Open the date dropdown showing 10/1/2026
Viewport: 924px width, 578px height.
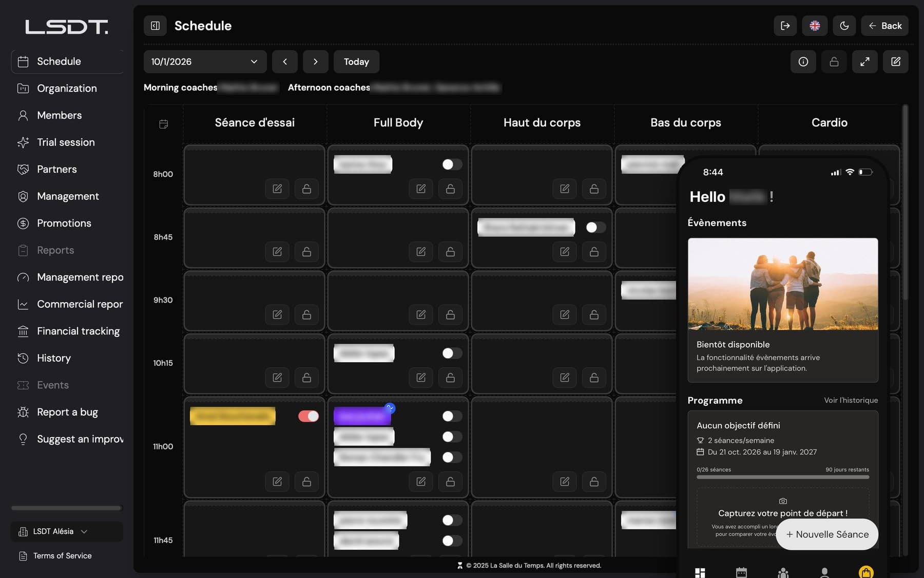(x=205, y=62)
